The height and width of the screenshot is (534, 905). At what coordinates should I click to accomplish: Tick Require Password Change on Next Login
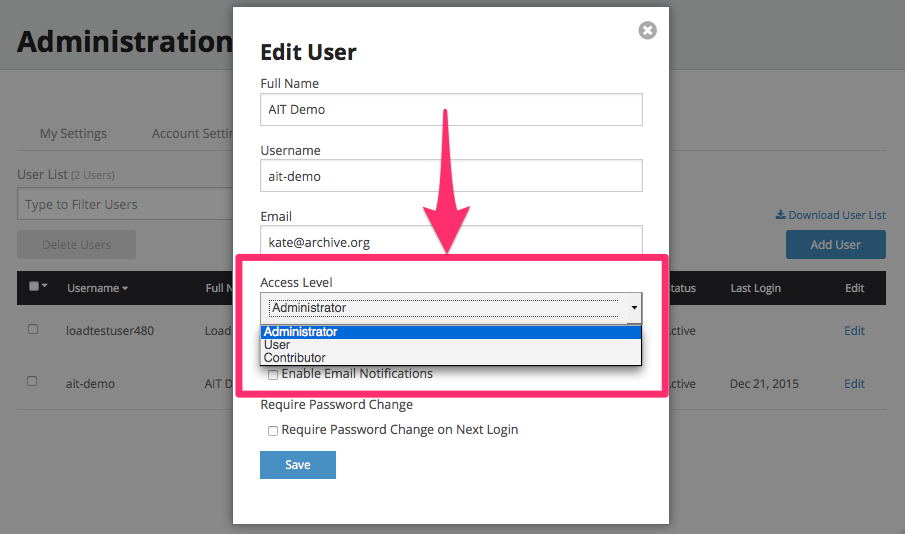coord(273,431)
